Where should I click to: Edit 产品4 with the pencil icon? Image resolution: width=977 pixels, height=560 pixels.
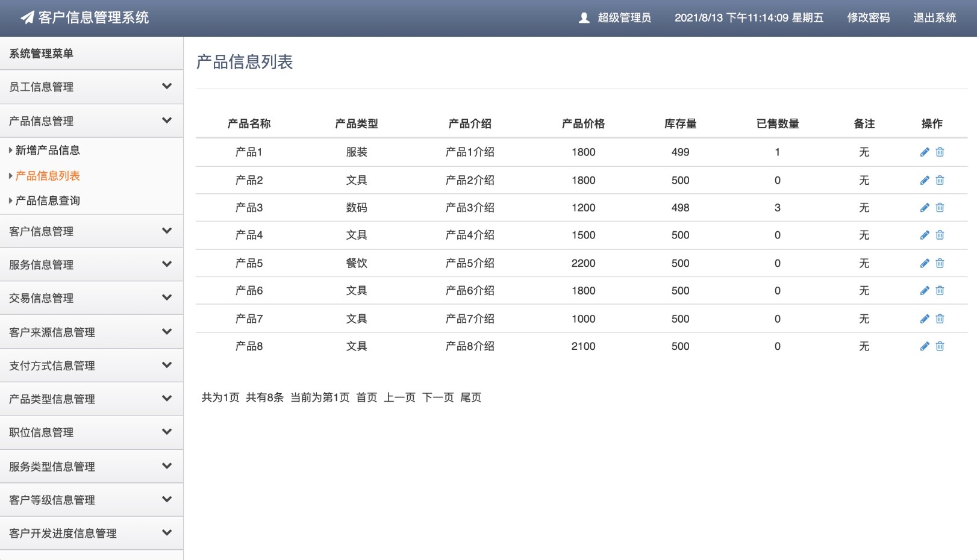[x=925, y=235]
